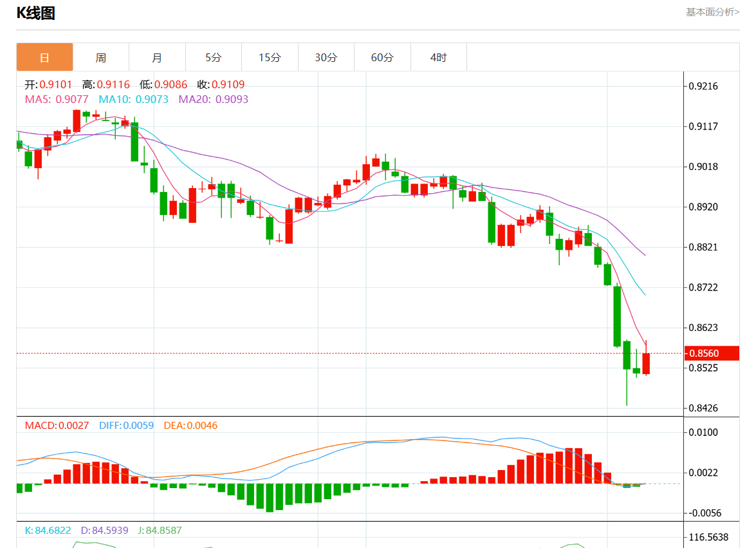Click the low price 低:0.9086
756x548 pixels.
[x=163, y=84]
